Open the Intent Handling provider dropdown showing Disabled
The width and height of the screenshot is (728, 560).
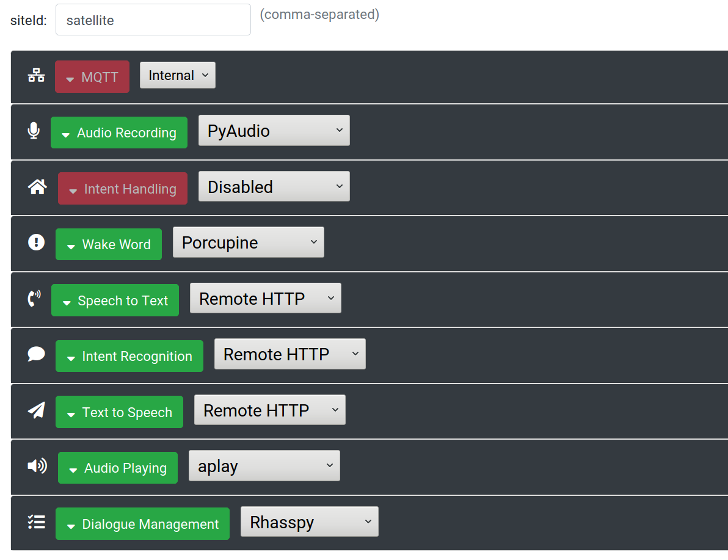point(274,186)
